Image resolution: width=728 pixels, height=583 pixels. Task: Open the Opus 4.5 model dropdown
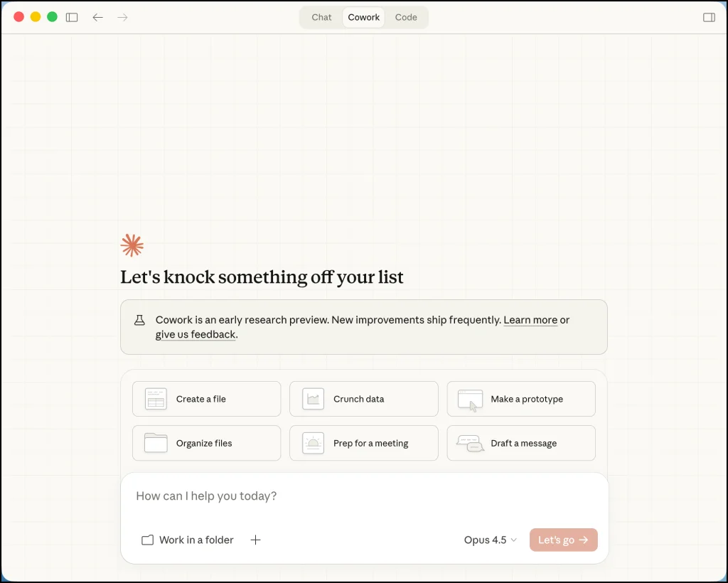pos(491,540)
